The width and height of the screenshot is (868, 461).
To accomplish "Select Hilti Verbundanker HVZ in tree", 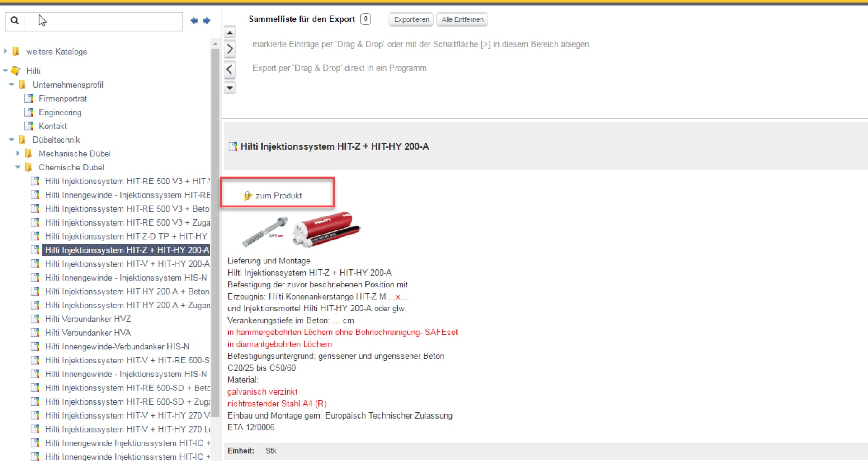I will [x=88, y=319].
